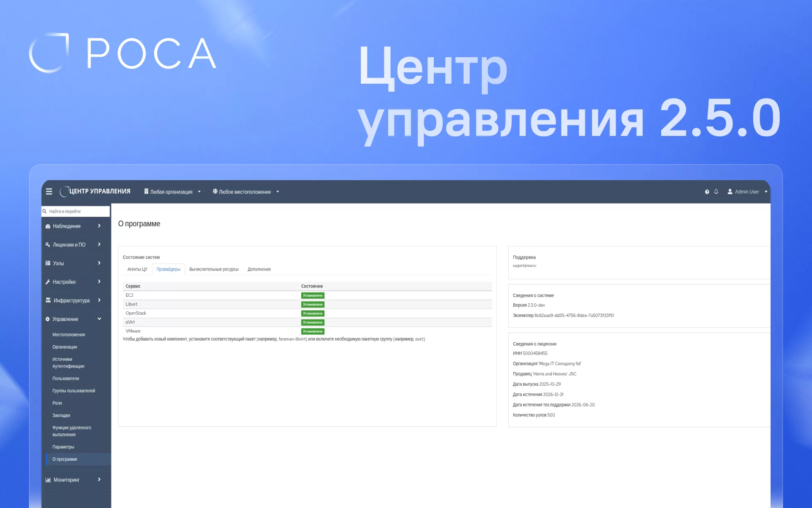
Task: Select the Наблюдение dashboard gauge icon
Action: coord(47,226)
